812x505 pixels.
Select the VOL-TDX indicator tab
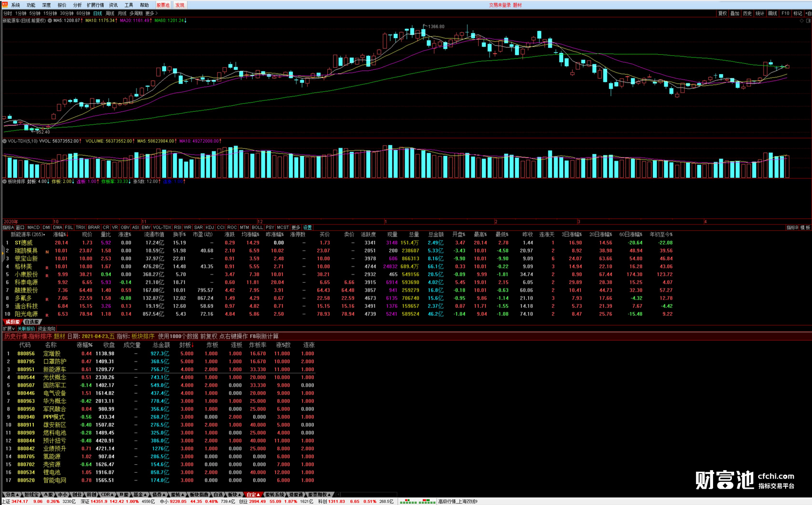pyautogui.click(x=162, y=228)
